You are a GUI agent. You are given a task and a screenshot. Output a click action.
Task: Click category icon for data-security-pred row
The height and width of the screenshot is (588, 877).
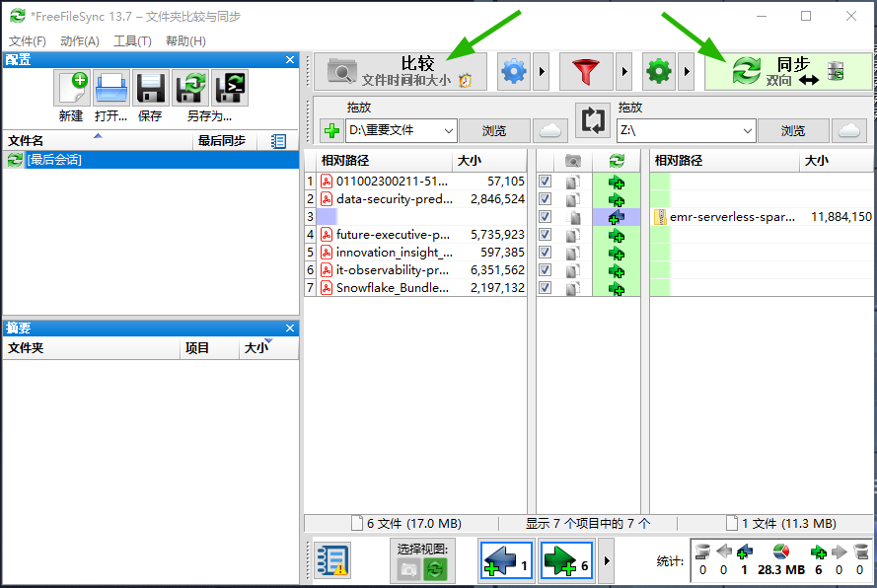[x=573, y=199]
